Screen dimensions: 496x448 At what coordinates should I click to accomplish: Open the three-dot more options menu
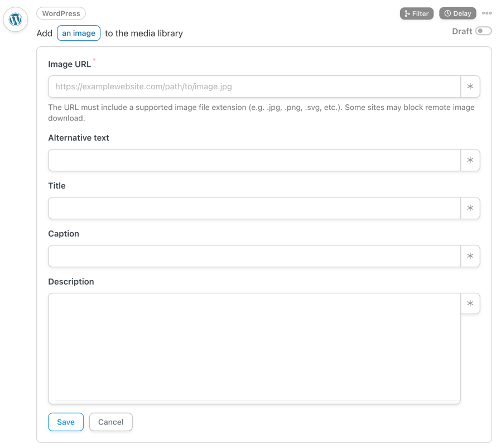[x=487, y=13]
